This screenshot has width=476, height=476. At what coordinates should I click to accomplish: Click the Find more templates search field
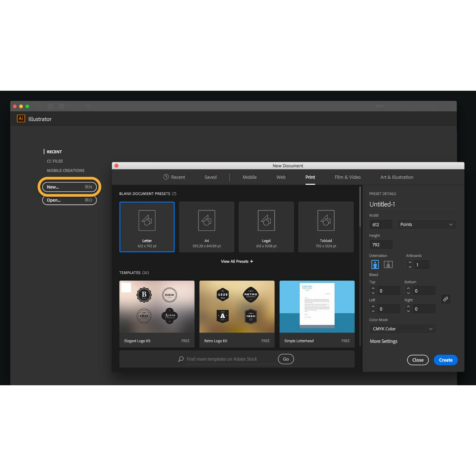231,359
